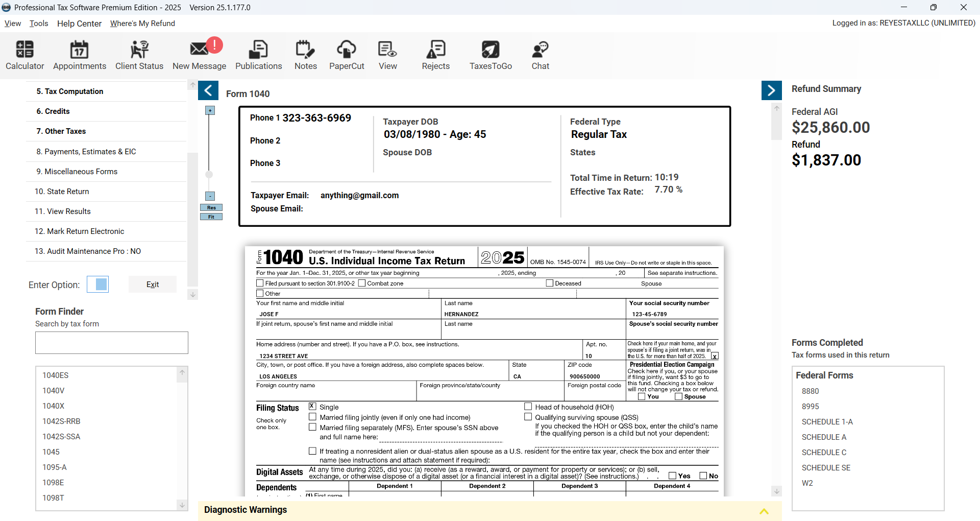Image resolution: width=980 pixels, height=521 pixels.
Task: Click the zoom-out minus button
Action: point(210,196)
